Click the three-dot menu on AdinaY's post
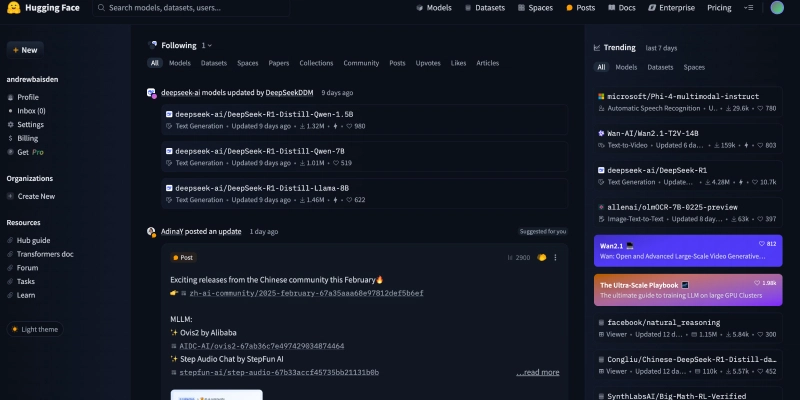The image size is (800, 400). (556, 257)
